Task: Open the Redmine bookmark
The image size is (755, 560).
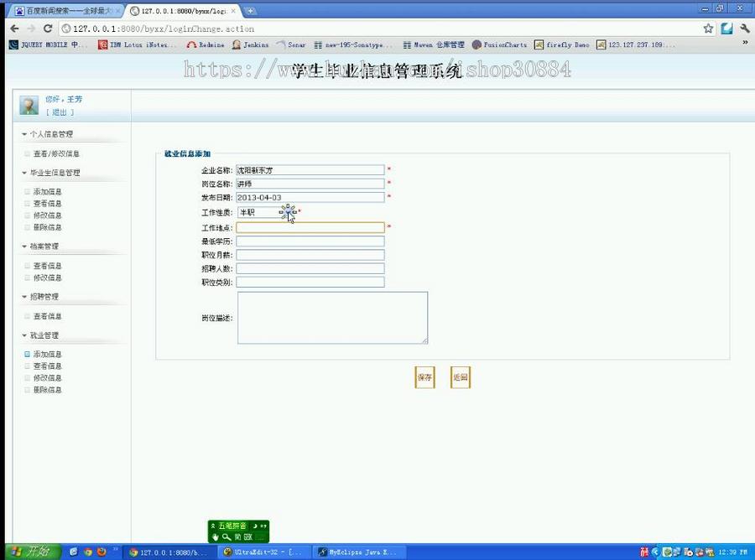Action: pyautogui.click(x=206, y=44)
